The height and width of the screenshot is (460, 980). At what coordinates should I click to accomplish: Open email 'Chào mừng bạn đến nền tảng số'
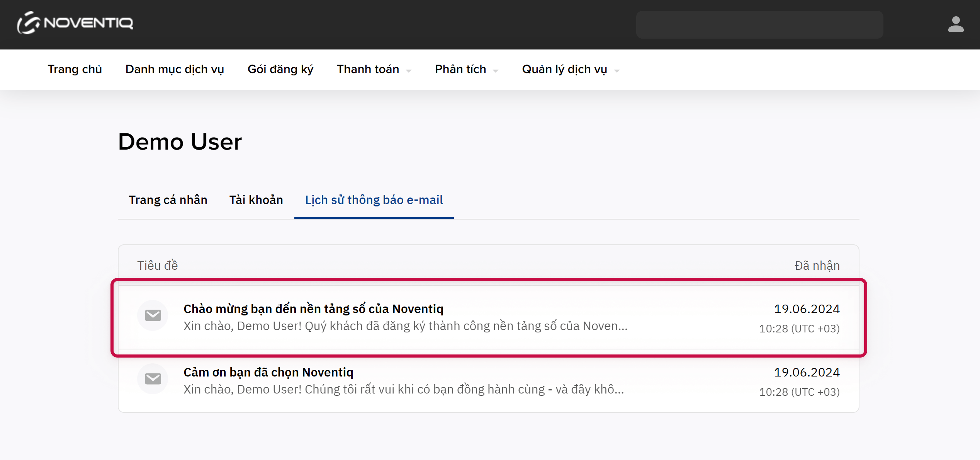(x=313, y=309)
